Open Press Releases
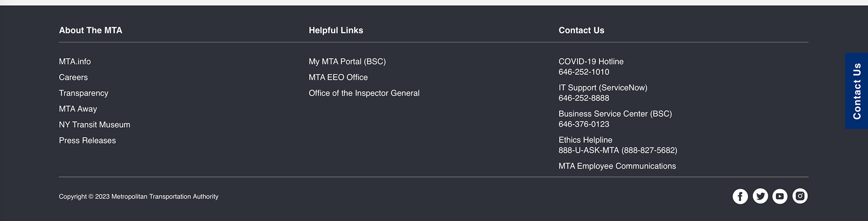 (x=87, y=141)
